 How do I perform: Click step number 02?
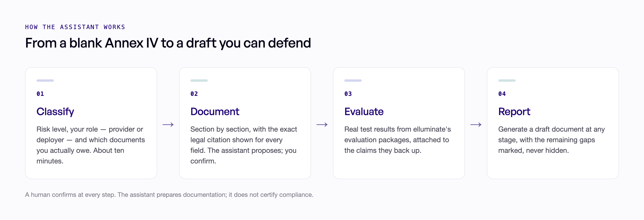click(x=194, y=94)
